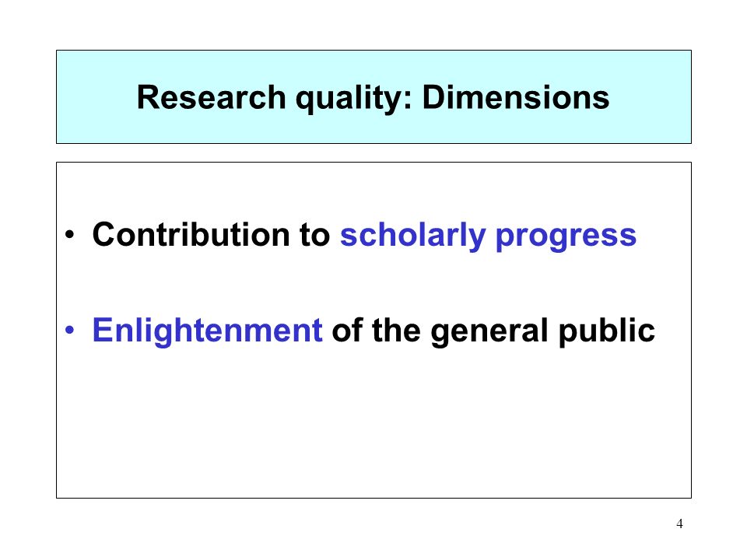The height and width of the screenshot is (560, 747).
Task: Click the gap between title box and content box
Action: (373, 153)
